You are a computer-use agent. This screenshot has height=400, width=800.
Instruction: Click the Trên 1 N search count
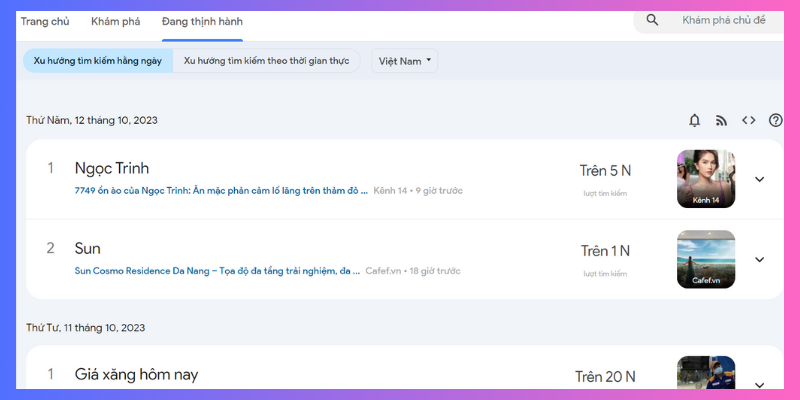click(605, 251)
